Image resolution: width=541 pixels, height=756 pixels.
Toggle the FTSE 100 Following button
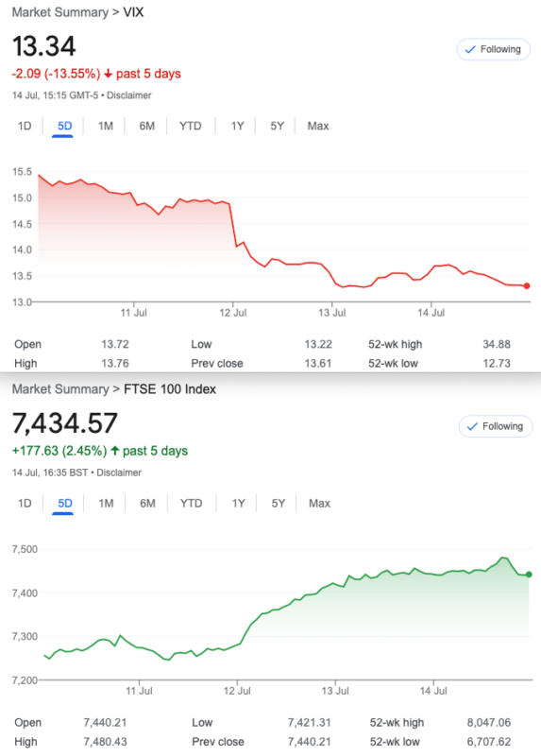[x=496, y=426]
